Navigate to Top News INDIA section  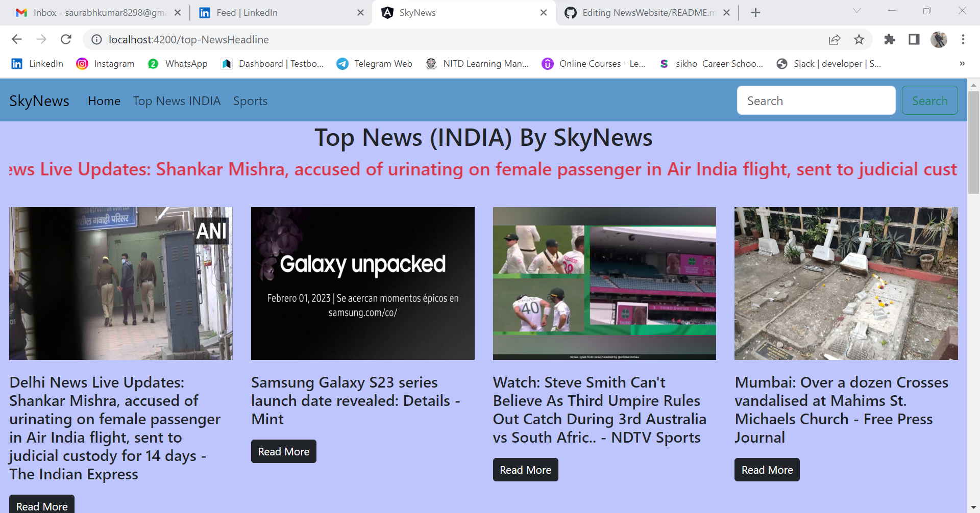[177, 100]
